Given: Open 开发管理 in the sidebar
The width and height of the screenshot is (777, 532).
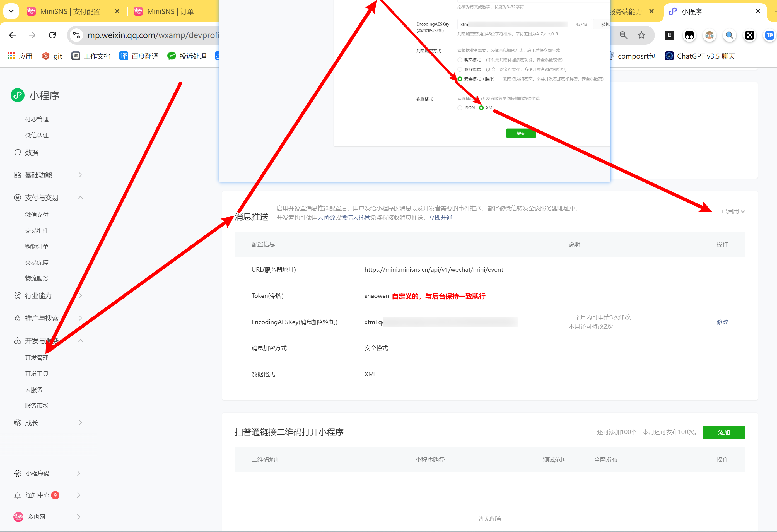Looking at the screenshot, I should pos(37,358).
